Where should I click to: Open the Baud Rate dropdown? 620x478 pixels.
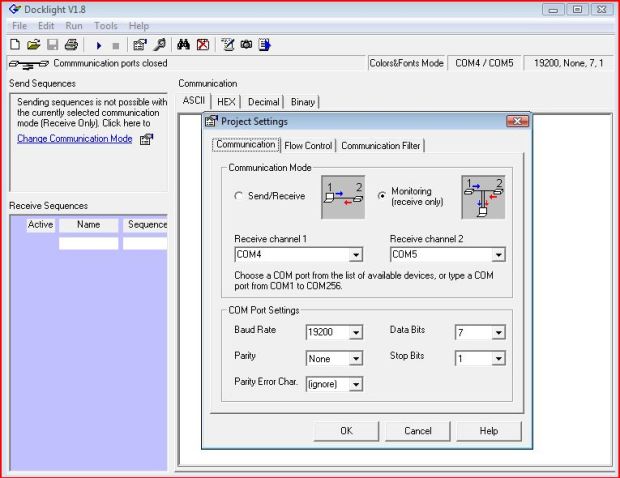[355, 333]
